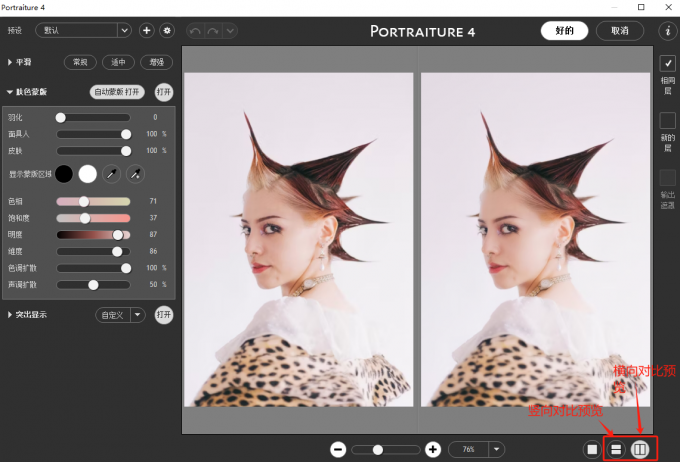
Task: Open the undo history dropdown arrow
Action: [230, 31]
